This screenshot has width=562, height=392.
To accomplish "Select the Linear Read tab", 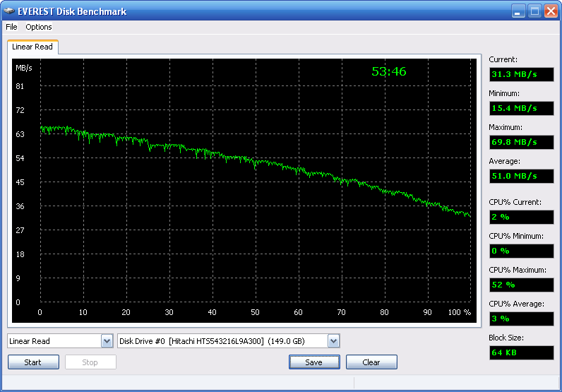I will pos(32,47).
